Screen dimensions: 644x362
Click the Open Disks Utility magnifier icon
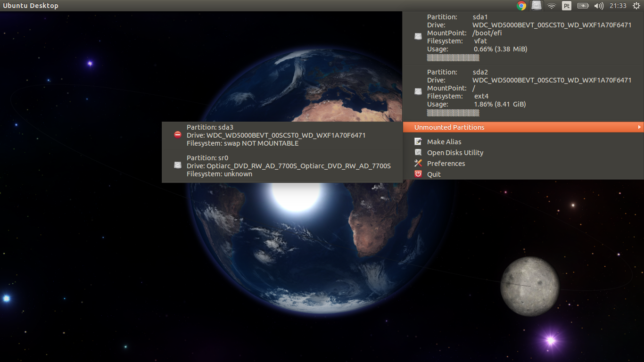[418, 152]
